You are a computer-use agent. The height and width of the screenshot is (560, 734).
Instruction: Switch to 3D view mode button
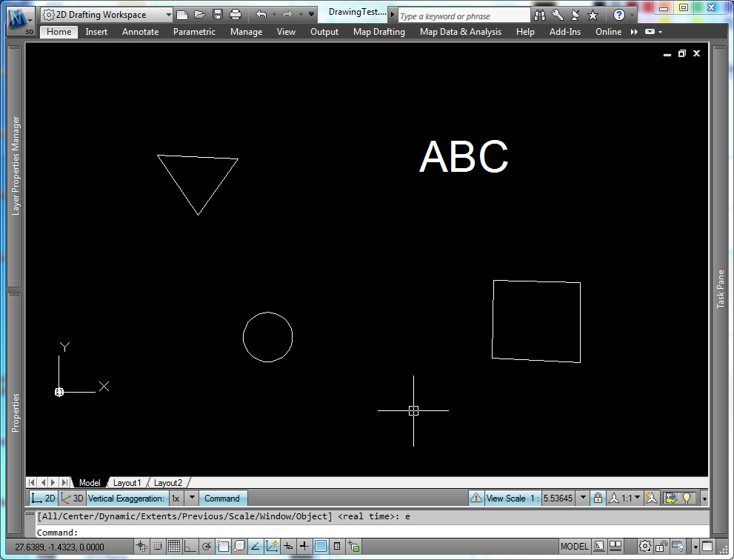72,499
